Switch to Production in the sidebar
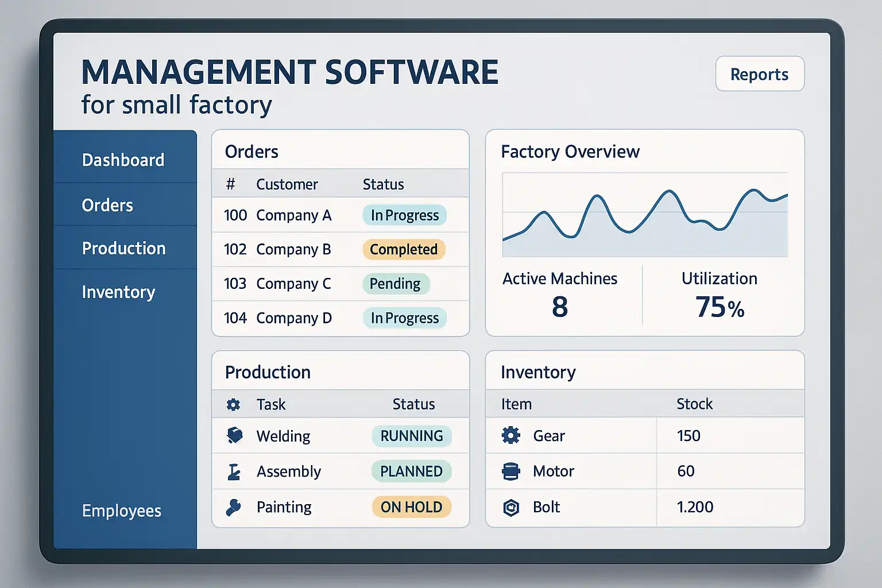The image size is (882, 588). (124, 248)
